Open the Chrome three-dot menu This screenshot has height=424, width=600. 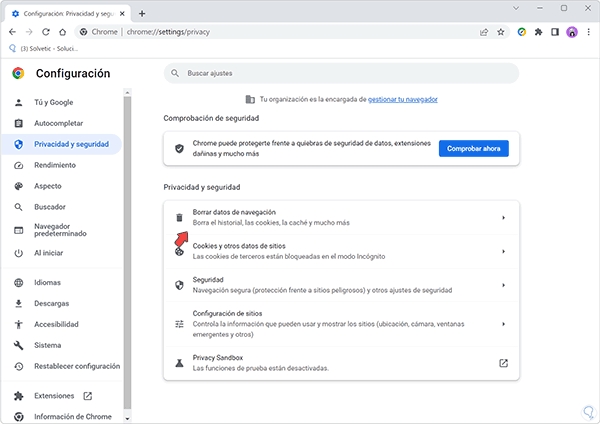click(588, 31)
